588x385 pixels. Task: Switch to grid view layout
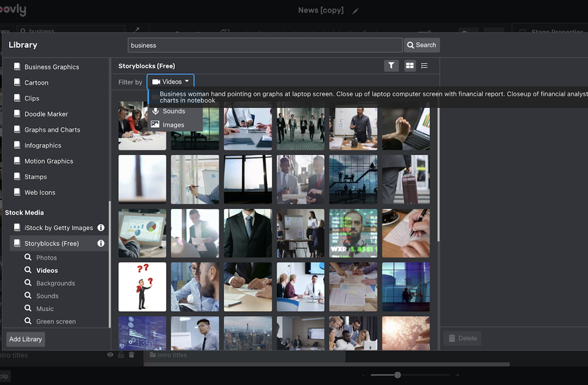pos(410,66)
